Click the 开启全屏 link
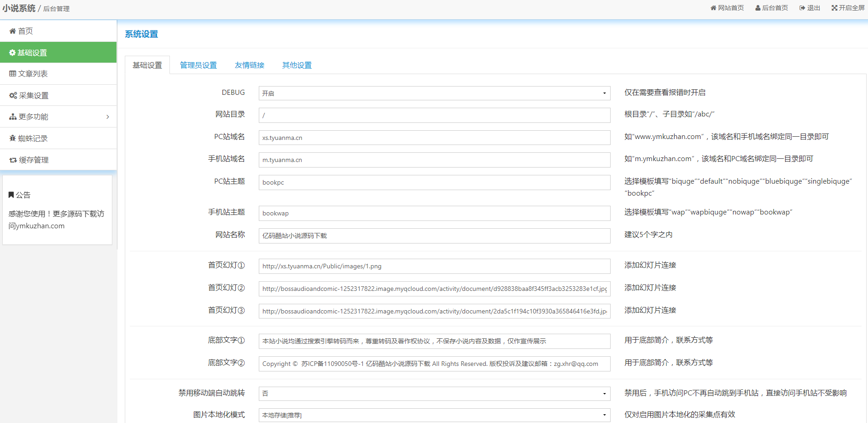868x423 pixels. [848, 8]
